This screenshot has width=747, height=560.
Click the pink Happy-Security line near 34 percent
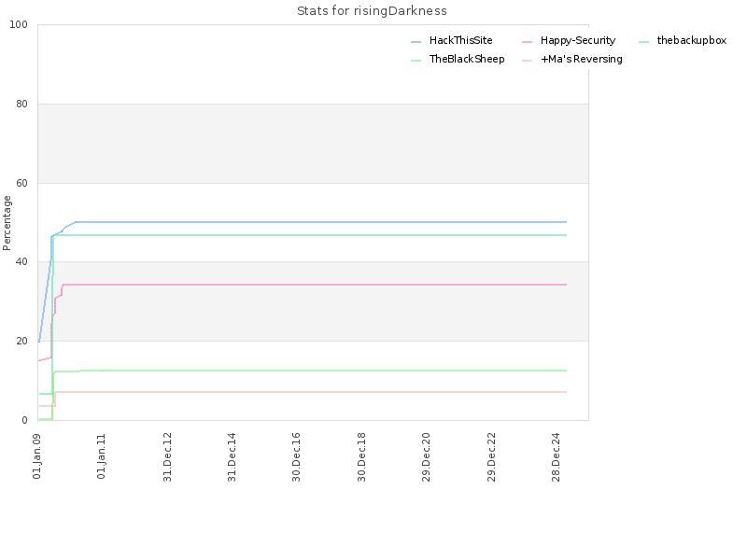[315, 285]
